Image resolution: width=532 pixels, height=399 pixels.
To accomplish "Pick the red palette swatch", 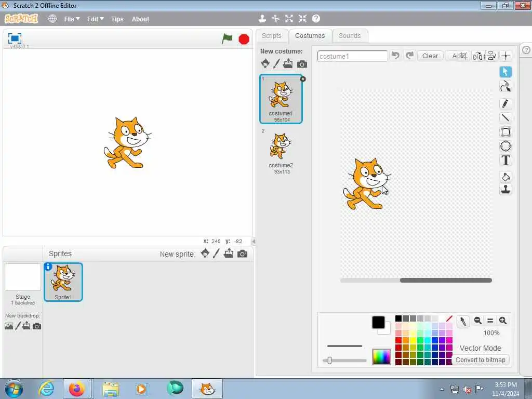I will point(398,340).
